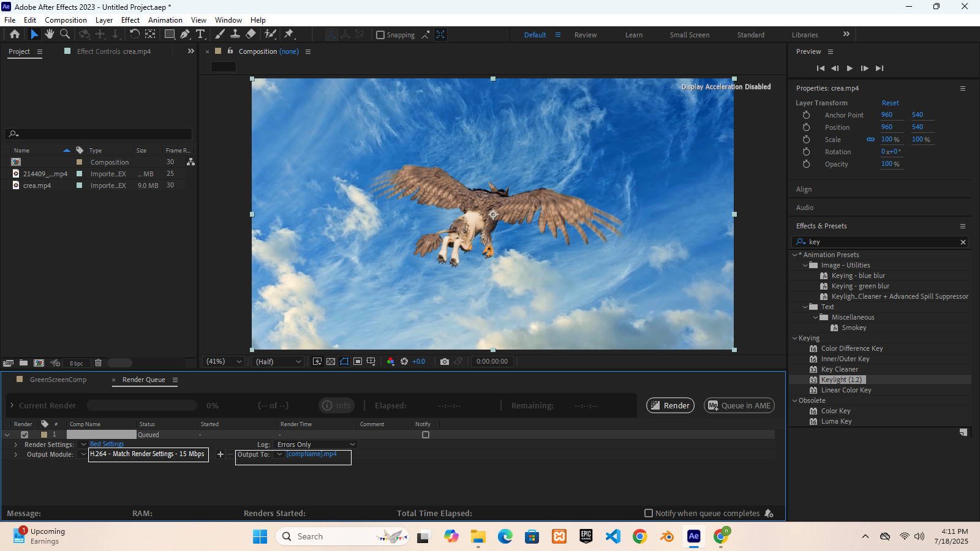Select the Puppet Pin tool
980x551 pixels.
(289, 34)
